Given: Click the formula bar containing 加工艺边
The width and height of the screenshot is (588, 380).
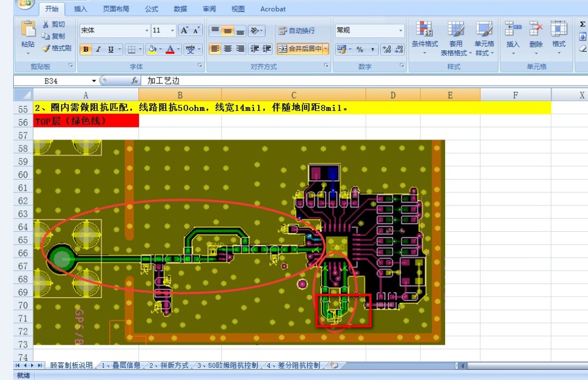Looking at the screenshot, I should coord(364,81).
